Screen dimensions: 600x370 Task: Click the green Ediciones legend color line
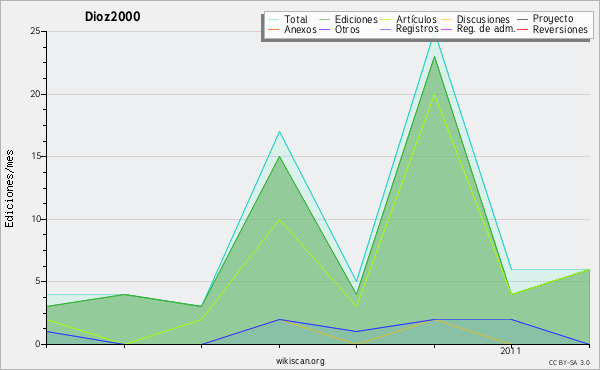coord(324,20)
